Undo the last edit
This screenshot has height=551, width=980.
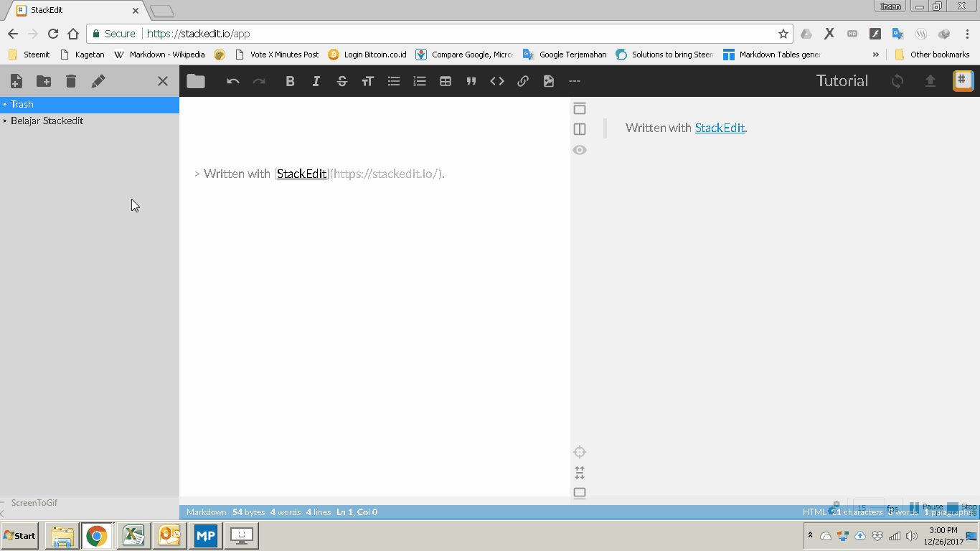pyautogui.click(x=233, y=81)
